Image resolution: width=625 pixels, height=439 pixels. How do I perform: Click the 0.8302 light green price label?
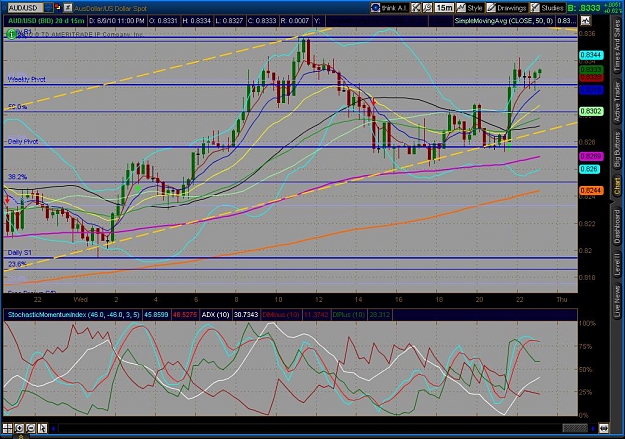click(x=591, y=112)
